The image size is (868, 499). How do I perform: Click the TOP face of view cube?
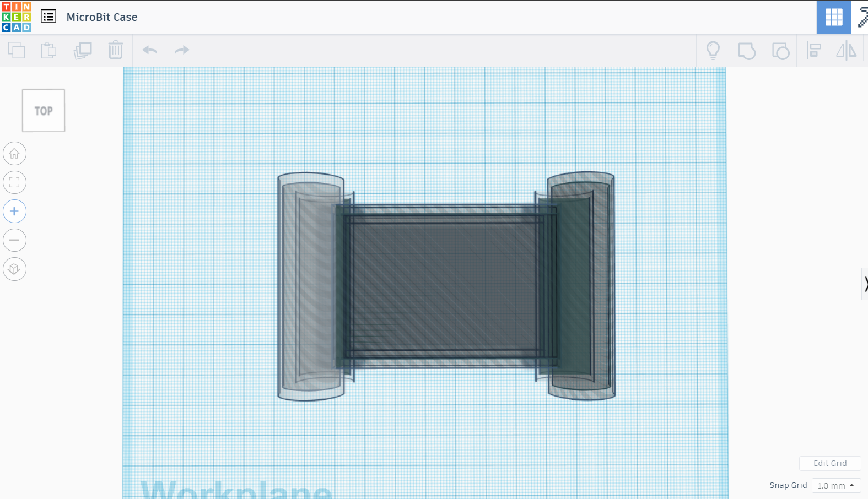pos(44,111)
